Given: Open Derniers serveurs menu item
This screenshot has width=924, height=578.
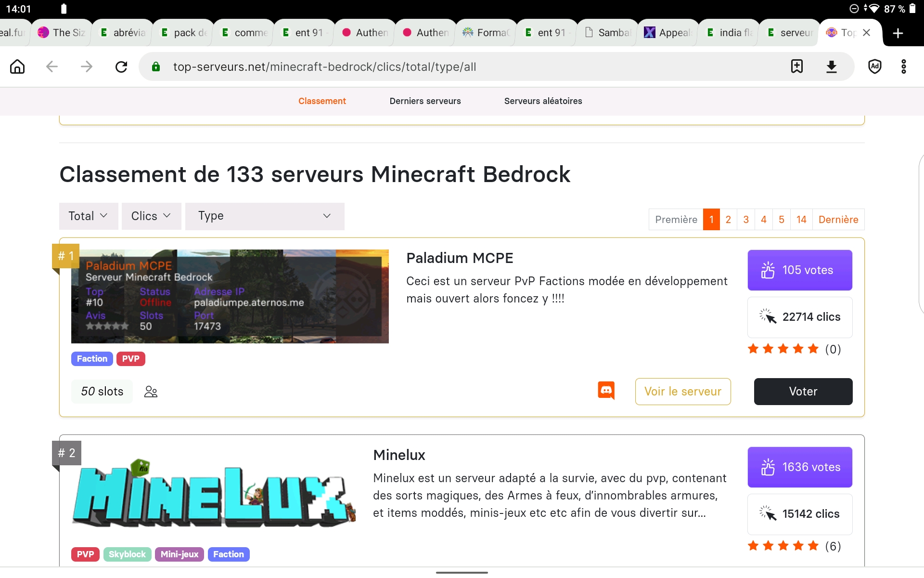Looking at the screenshot, I should click(x=425, y=101).
